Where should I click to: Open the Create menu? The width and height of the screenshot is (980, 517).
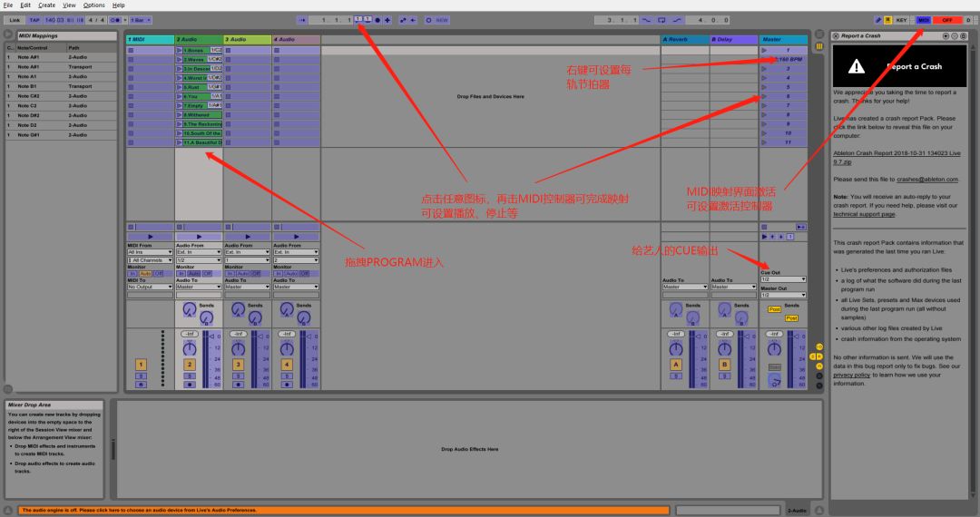[x=47, y=5]
